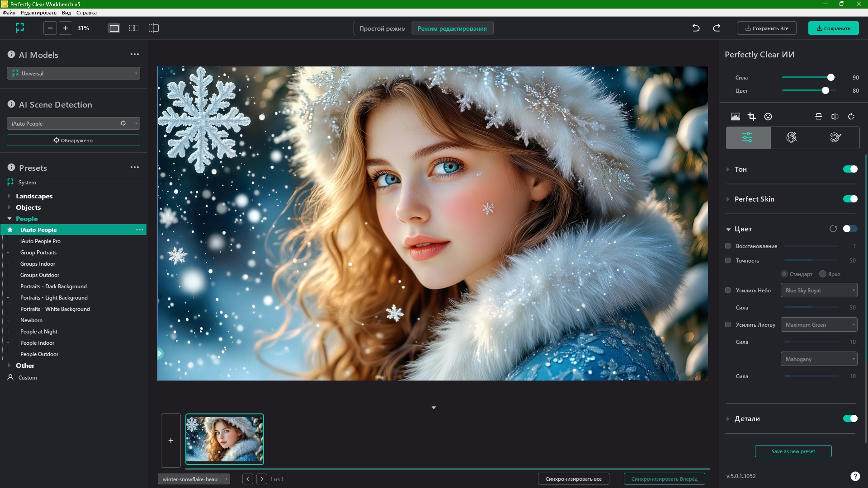Click the redo arrow icon
This screenshot has width=868, height=488.
717,28
